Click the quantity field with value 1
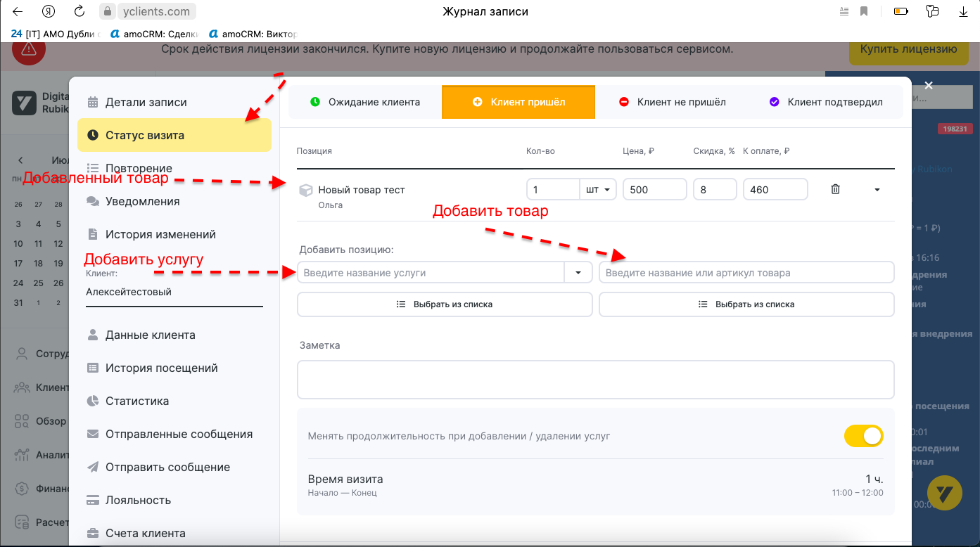The image size is (980, 547). pyautogui.click(x=552, y=189)
